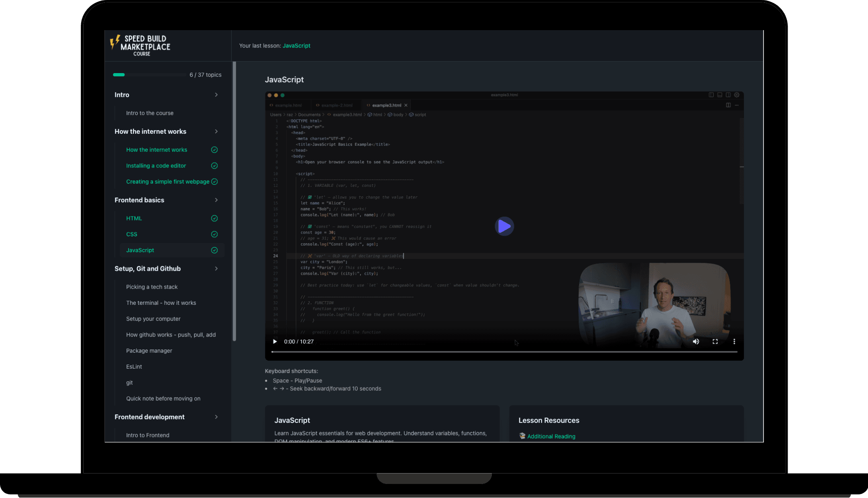Click the course progress bar 6 / 37 topics
Viewport: 868px width, 498px height.
[x=149, y=75]
